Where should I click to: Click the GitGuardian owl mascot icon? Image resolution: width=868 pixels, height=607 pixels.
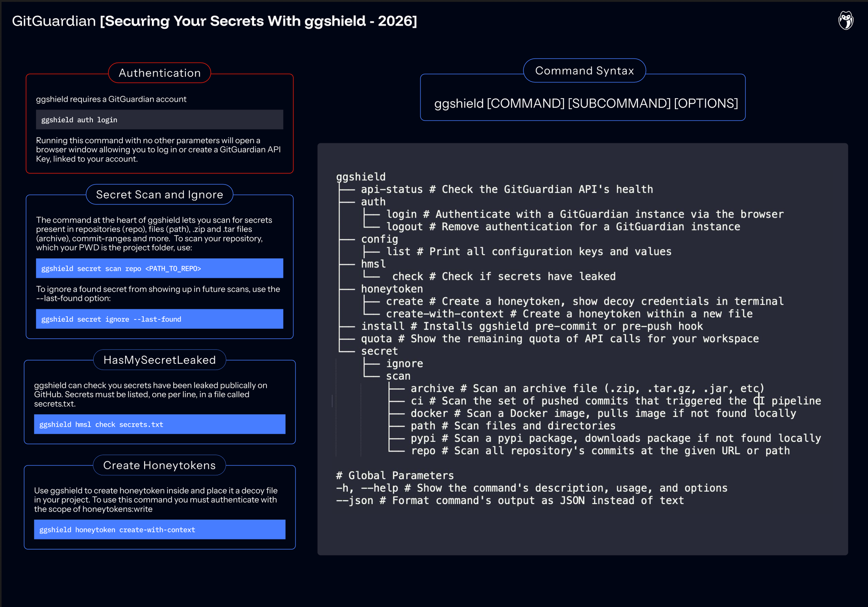coord(847,20)
